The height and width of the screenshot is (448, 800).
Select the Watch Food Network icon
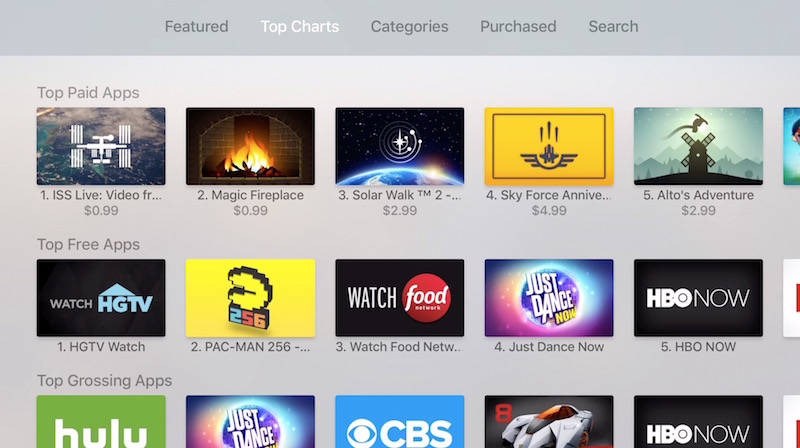click(399, 298)
